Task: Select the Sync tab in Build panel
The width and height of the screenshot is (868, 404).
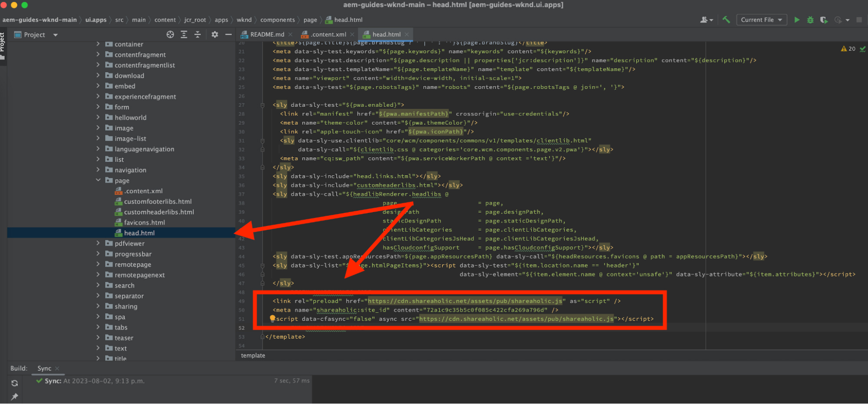Action: [x=44, y=368]
